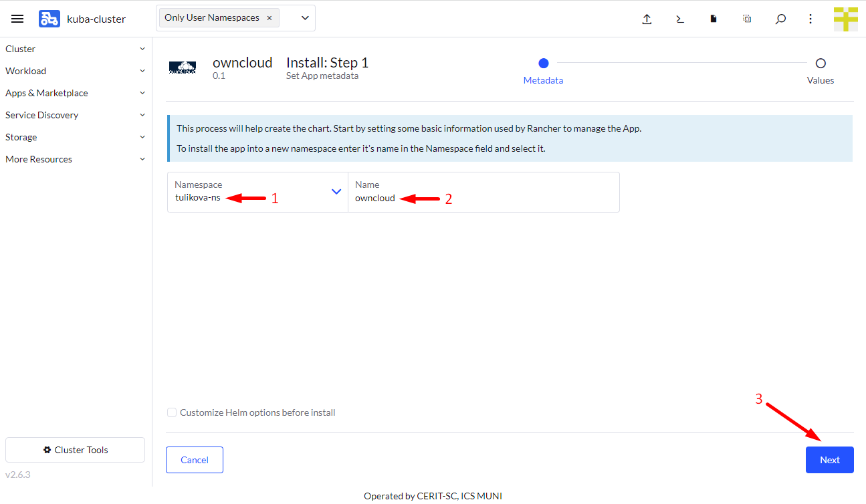This screenshot has height=504, width=866.
Task: Download the KubeConfig file icon
Action: click(x=714, y=19)
